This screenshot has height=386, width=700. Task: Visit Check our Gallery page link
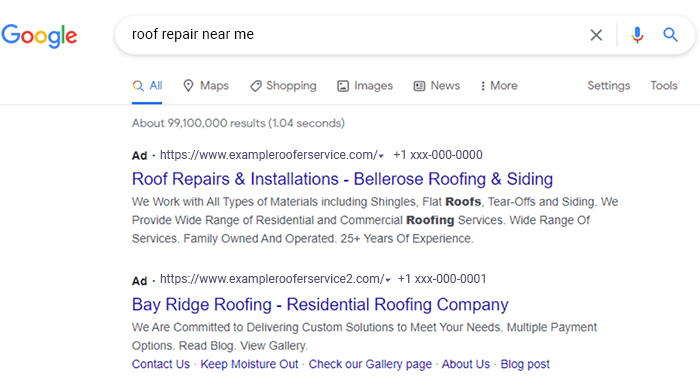pyautogui.click(x=370, y=364)
